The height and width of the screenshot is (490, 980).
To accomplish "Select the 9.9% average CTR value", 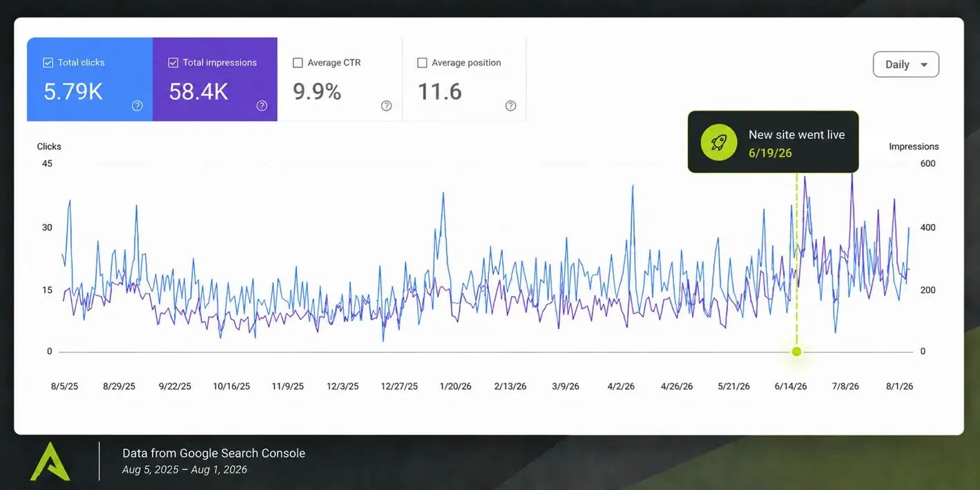I will (x=317, y=91).
